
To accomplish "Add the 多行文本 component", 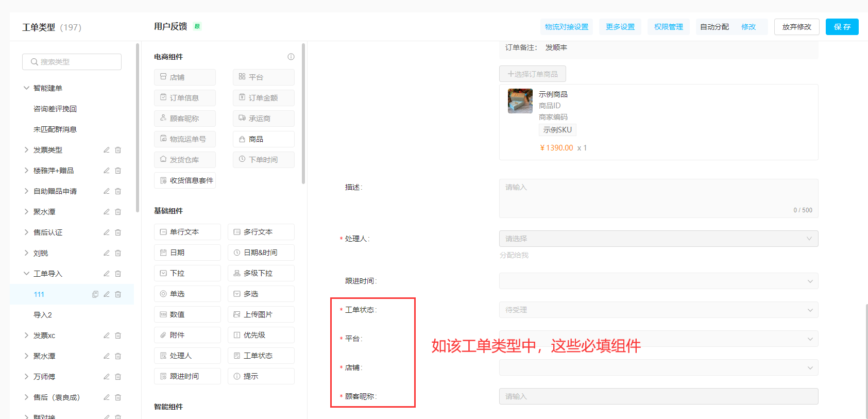I will pyautogui.click(x=261, y=232).
